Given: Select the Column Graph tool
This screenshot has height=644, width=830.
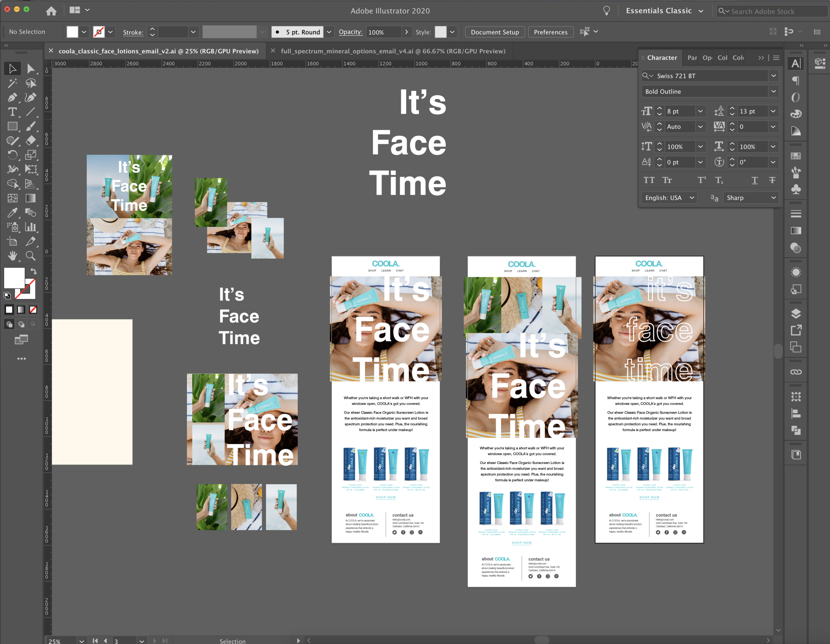Looking at the screenshot, I should (x=31, y=227).
